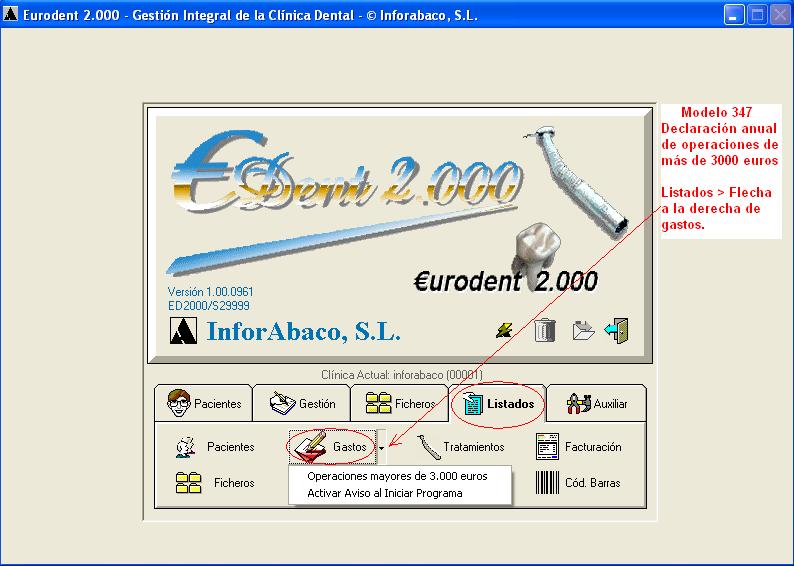Click the lightning bolt icon
Viewport: 794px width, 566px height.
click(x=504, y=331)
